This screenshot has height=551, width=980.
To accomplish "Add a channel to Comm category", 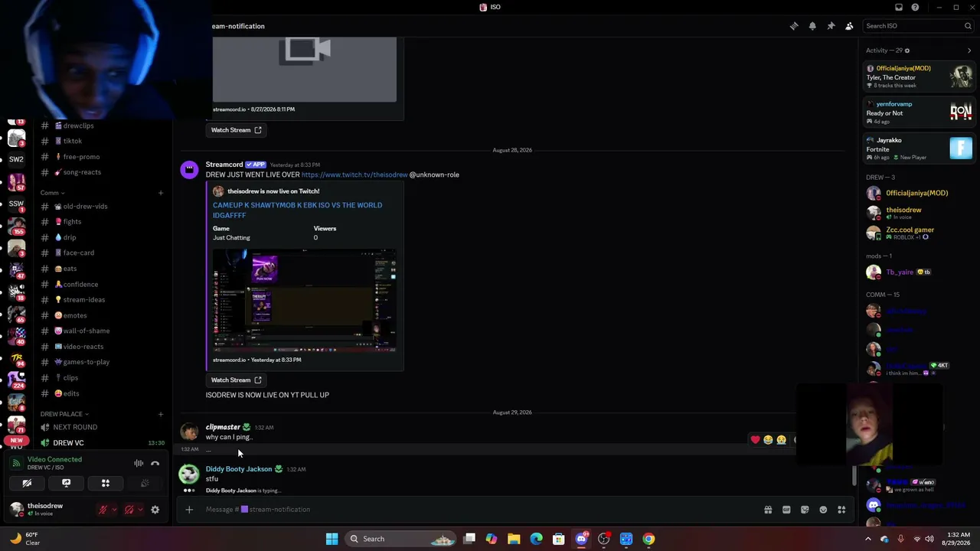I will click(161, 193).
